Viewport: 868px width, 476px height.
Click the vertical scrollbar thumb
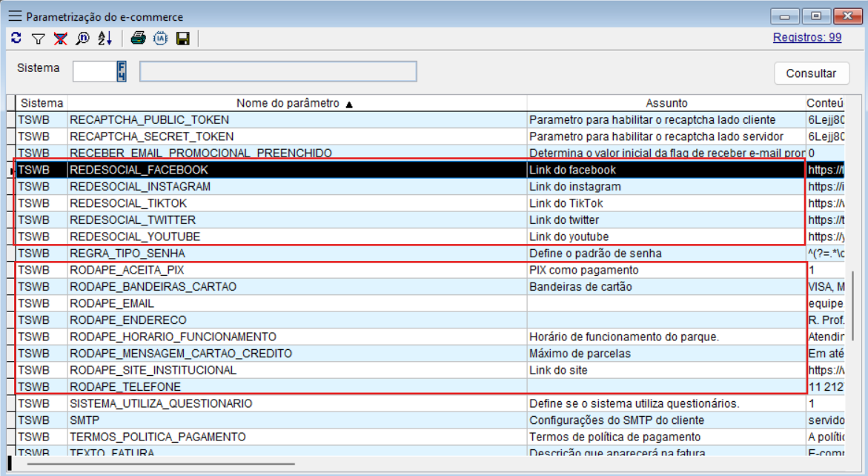[852, 304]
